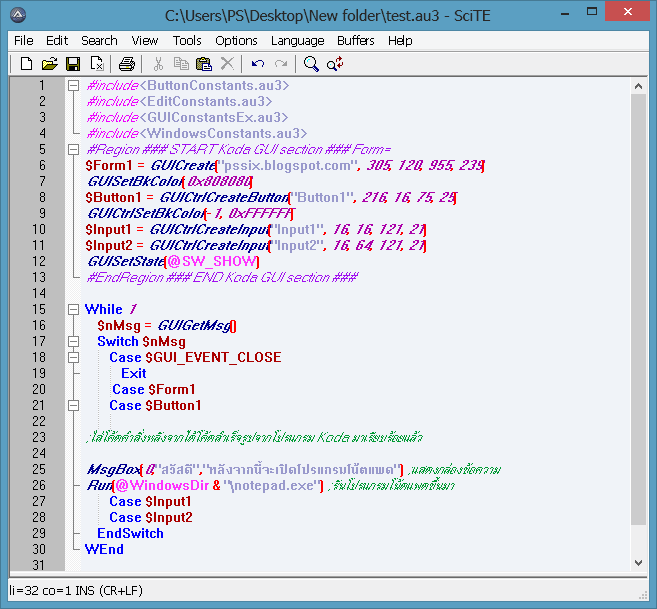
Task: Print the script with the printer icon
Action: tap(127, 64)
